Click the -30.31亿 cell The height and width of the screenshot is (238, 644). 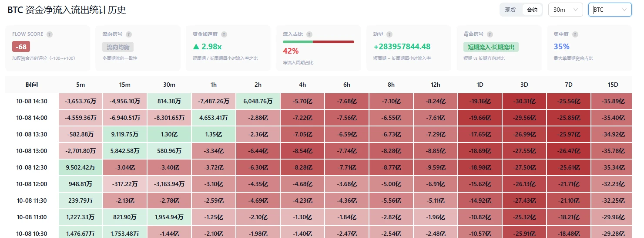click(524, 101)
